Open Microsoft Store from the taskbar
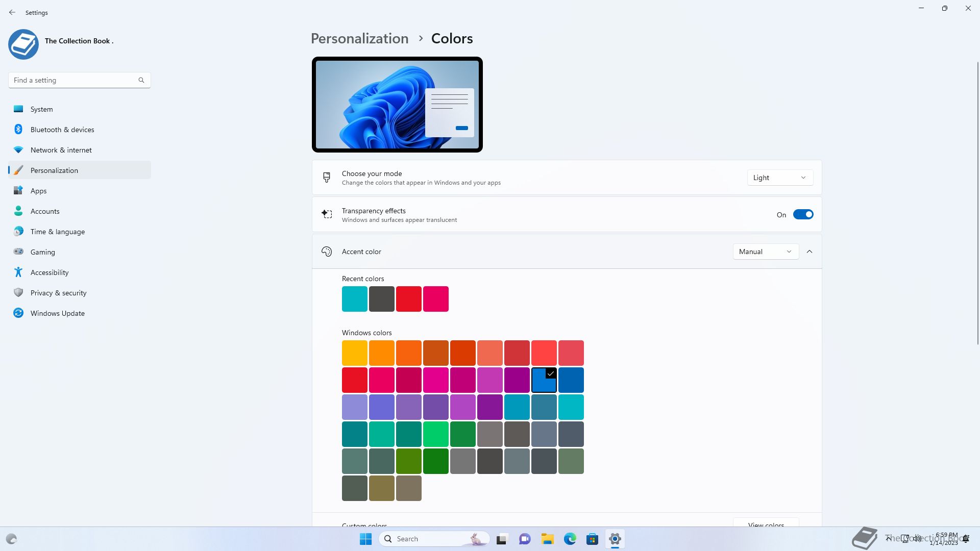The image size is (980, 551). tap(593, 539)
